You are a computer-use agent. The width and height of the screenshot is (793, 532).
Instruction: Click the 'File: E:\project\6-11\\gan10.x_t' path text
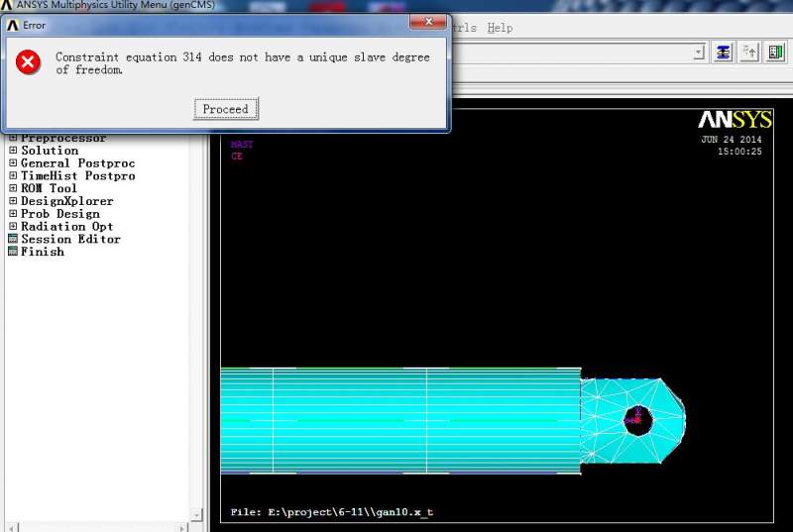(x=332, y=512)
